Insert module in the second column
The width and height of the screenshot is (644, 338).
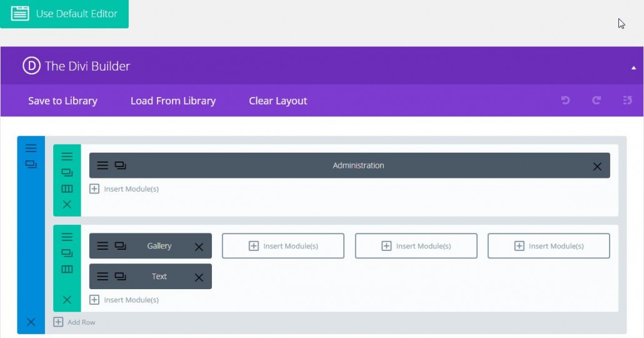pos(283,246)
